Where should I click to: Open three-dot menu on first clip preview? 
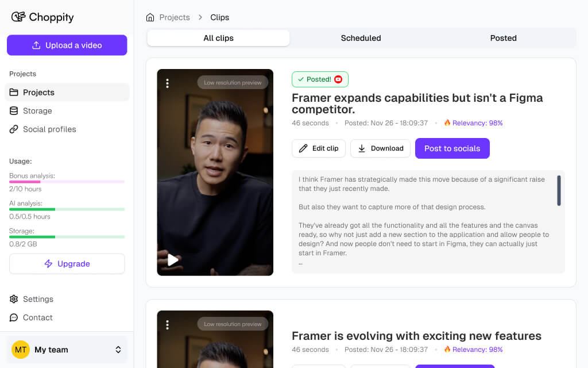pyautogui.click(x=167, y=83)
